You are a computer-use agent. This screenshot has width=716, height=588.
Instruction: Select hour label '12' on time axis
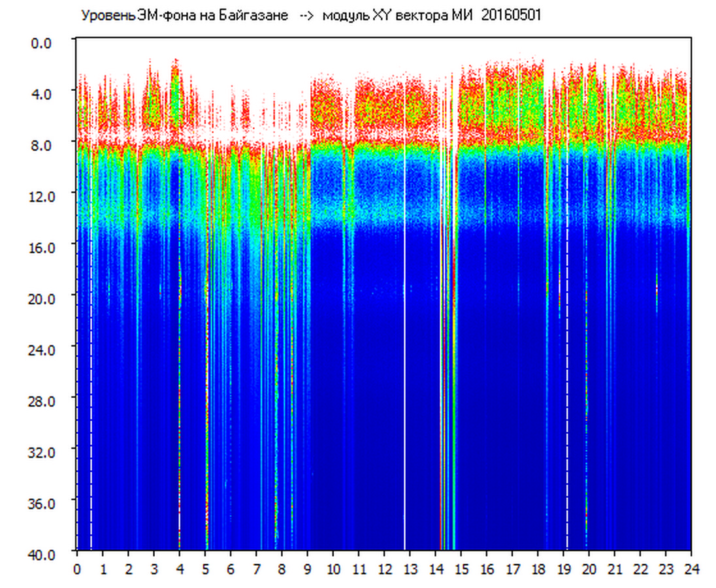(384, 569)
